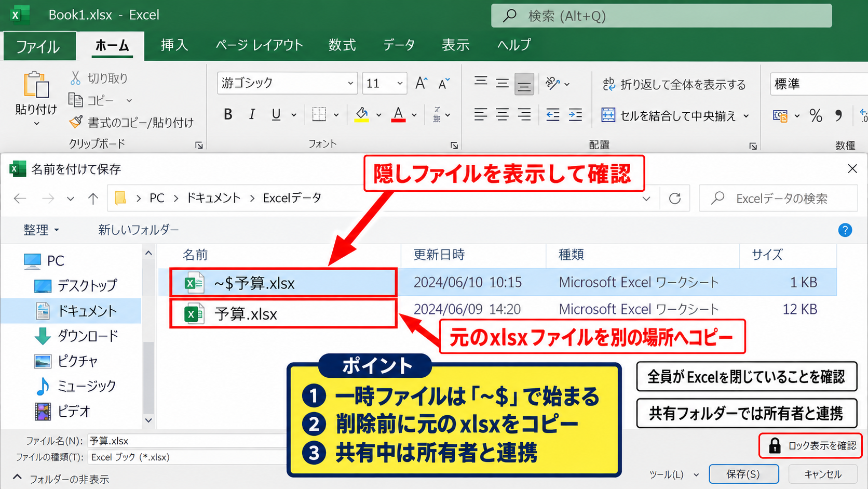Click 新しいフォルダー button
This screenshot has height=489, width=868.
tap(139, 230)
